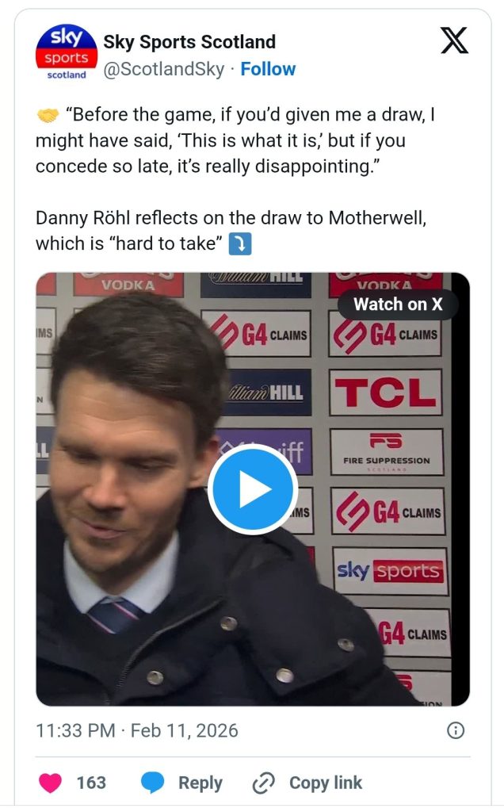
Task: Click the "Sky Sports Scotland" display name
Action: pyautogui.click(x=189, y=42)
